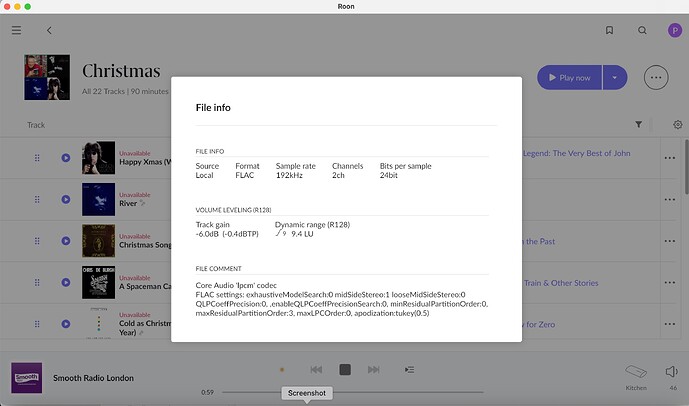Screen dimensions: 689x406
Task: Click the Christmas Song album thumbnail
Action: click(x=98, y=241)
